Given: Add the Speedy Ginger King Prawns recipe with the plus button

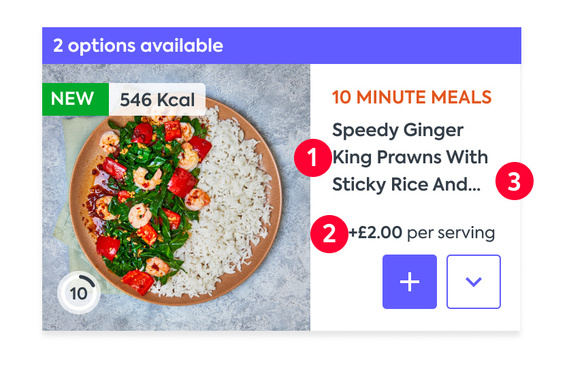Looking at the screenshot, I should [409, 282].
